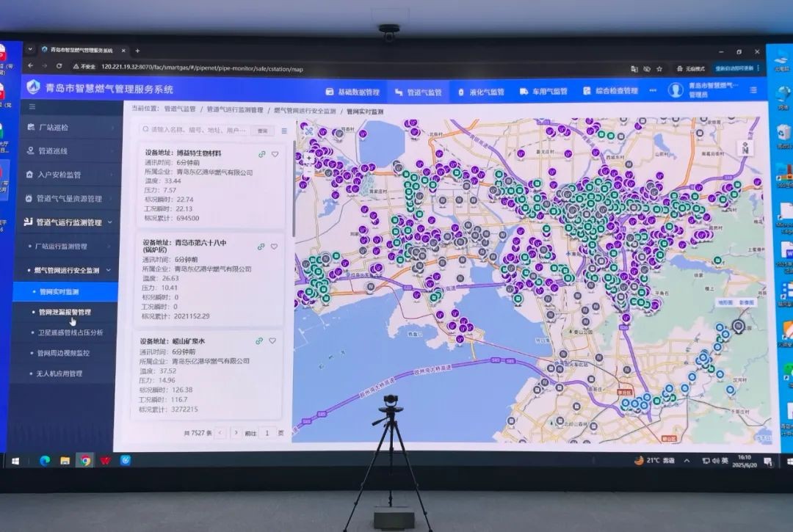
Task: Open 入户安检监管 using its sidebar icon
Action: [29, 175]
